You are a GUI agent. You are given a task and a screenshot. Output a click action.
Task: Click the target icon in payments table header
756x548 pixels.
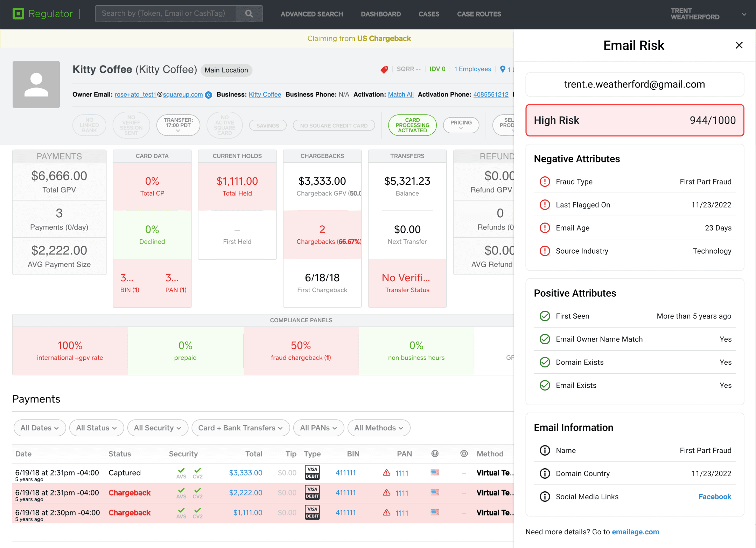[464, 454]
